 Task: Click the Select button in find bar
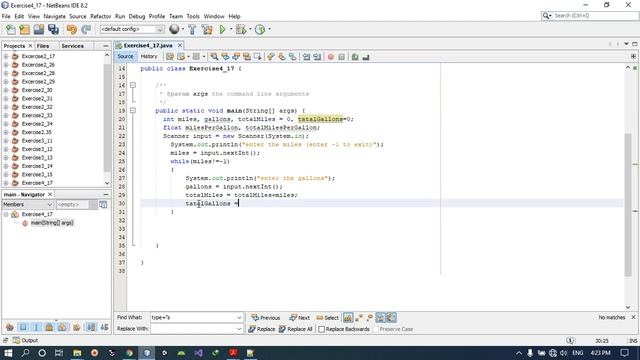point(327,318)
